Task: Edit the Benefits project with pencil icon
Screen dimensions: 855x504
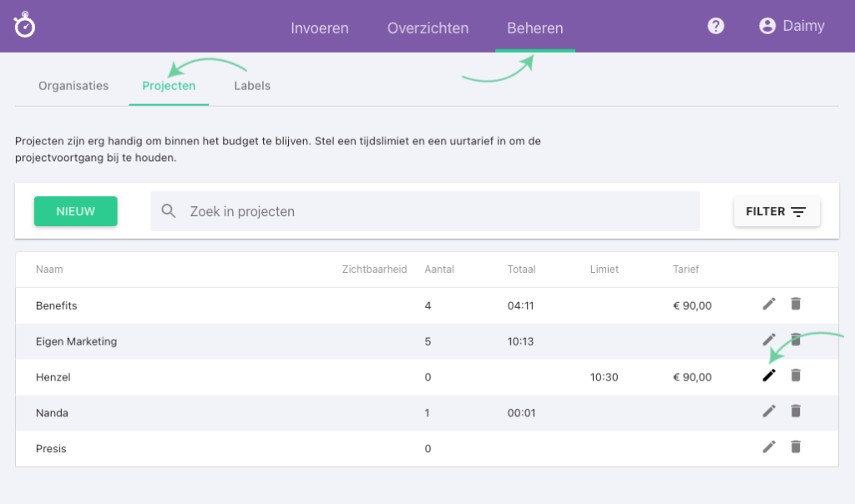Action: (769, 304)
